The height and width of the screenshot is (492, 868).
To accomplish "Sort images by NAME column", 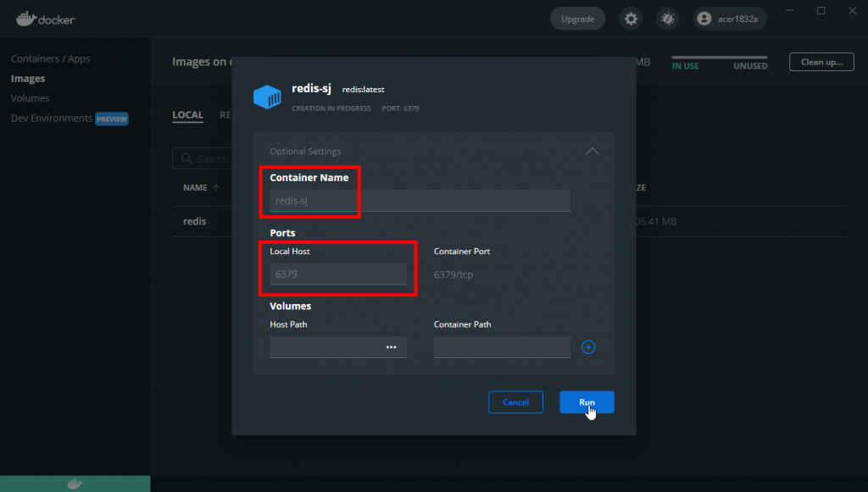I will click(202, 188).
